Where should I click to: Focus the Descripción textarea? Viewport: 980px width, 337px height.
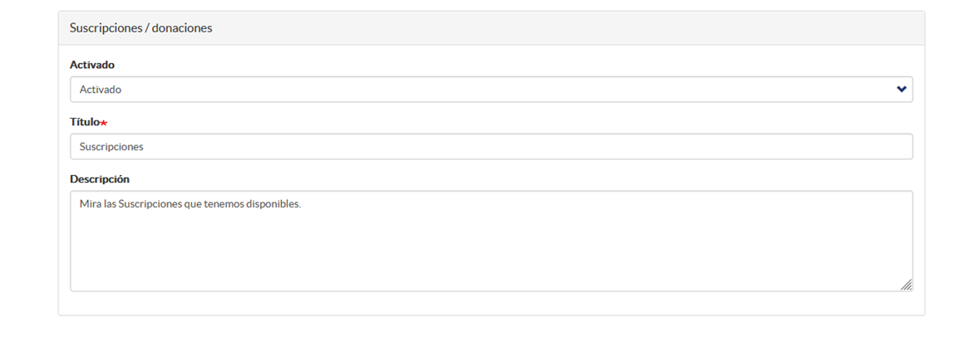[491, 241]
